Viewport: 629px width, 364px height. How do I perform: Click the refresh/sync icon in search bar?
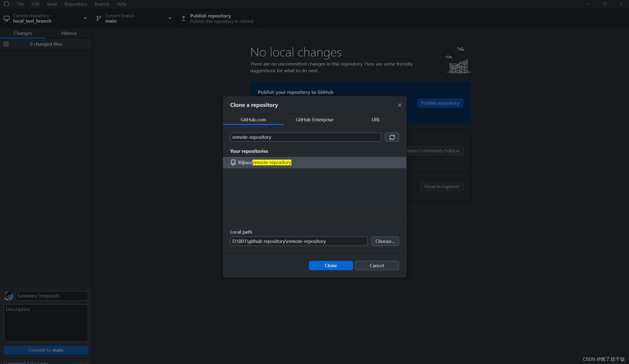point(392,137)
